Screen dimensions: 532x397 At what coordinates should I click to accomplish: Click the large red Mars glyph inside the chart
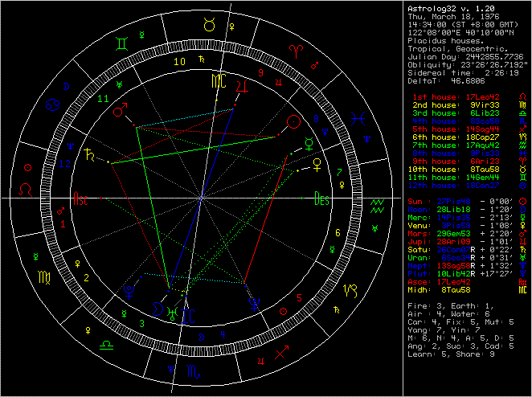(x=120, y=109)
